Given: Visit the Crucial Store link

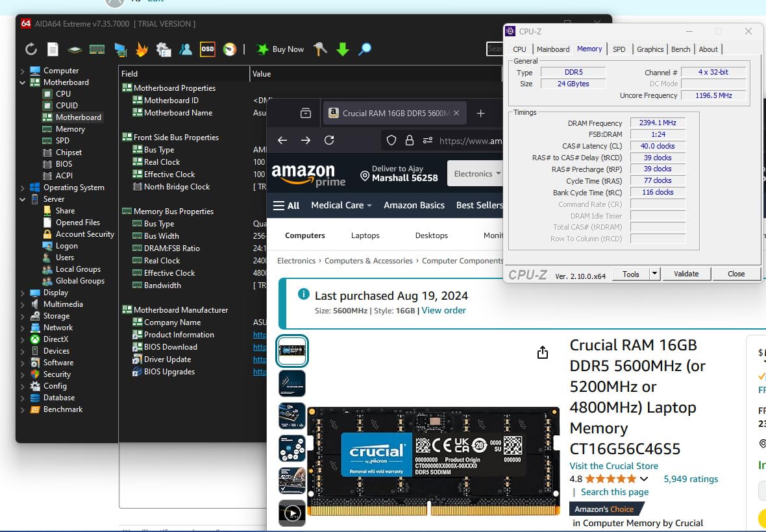Looking at the screenshot, I should (x=613, y=466).
